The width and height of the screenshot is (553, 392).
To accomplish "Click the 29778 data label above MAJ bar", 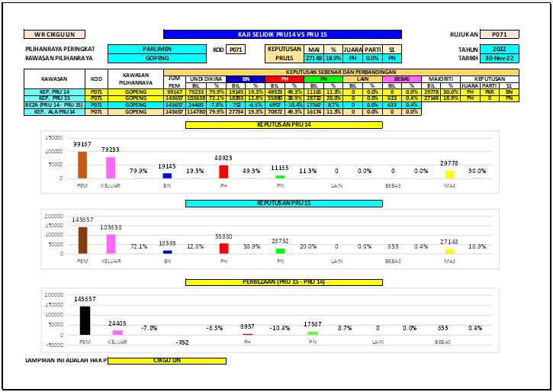I will (449, 163).
